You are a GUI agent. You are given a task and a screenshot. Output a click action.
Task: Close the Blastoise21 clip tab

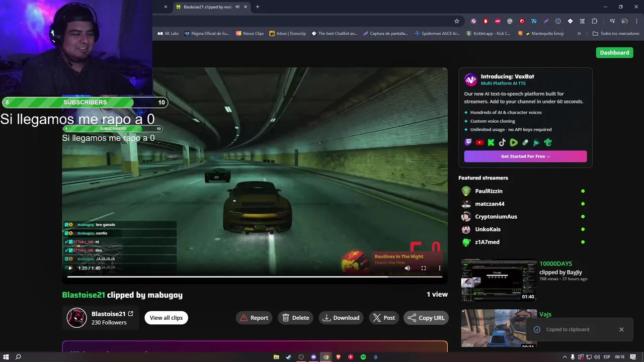[246, 7]
